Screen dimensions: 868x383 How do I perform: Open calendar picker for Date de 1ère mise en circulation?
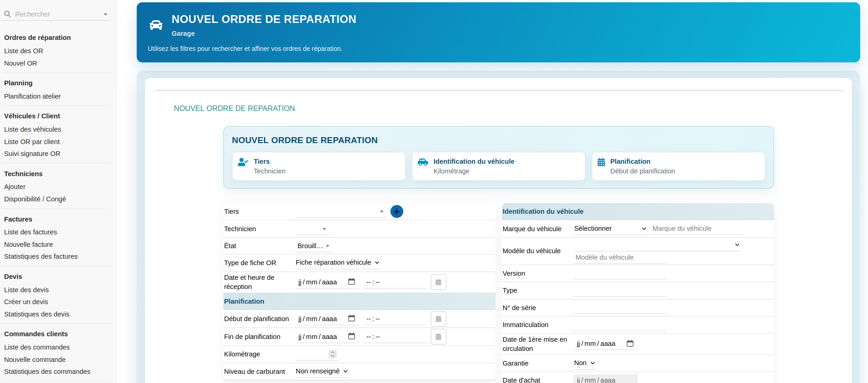click(630, 344)
